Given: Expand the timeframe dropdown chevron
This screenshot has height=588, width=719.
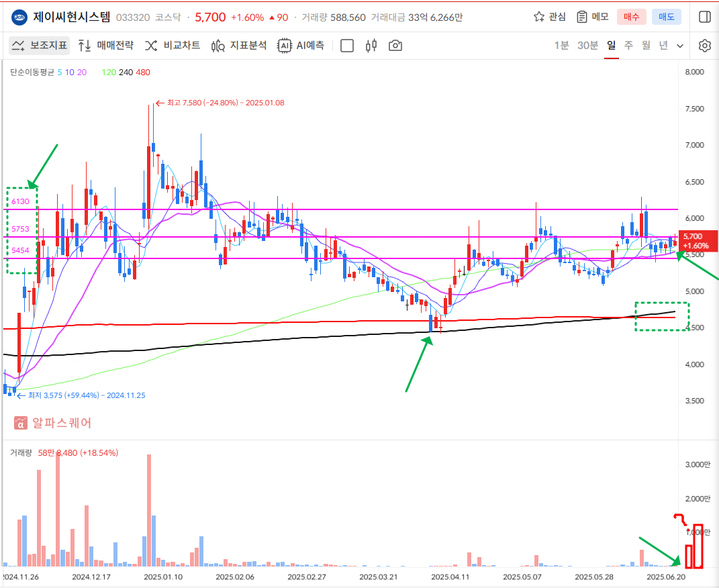Looking at the screenshot, I should pos(680,46).
